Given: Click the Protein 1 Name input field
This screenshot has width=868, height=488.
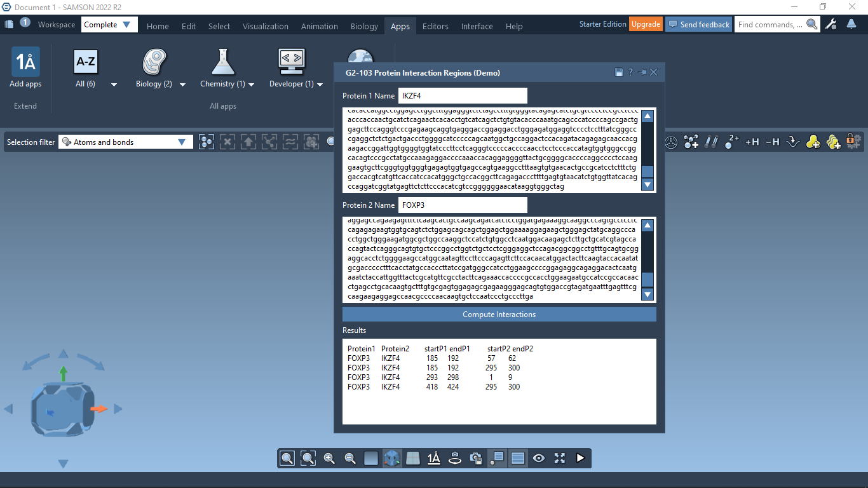Looking at the screenshot, I should 463,96.
